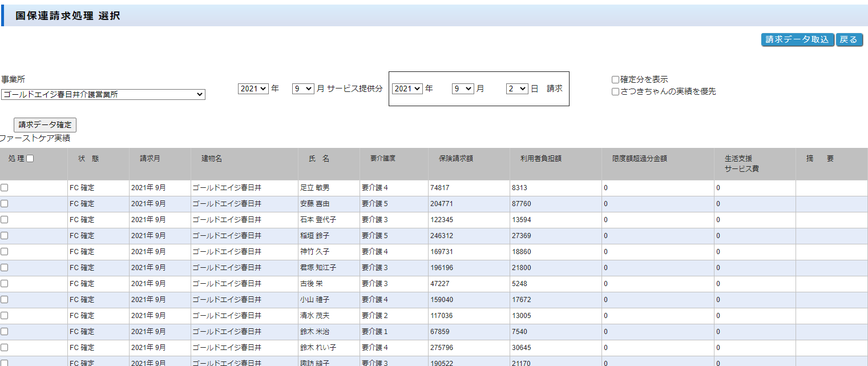Open the billing day dropdown
Image resolution: width=868 pixels, height=366 pixels.
517,89
